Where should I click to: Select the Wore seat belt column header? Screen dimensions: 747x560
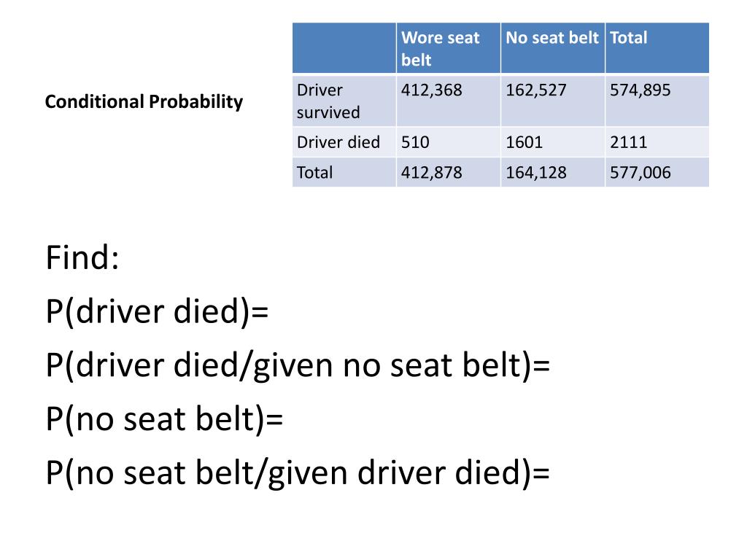tap(449, 48)
